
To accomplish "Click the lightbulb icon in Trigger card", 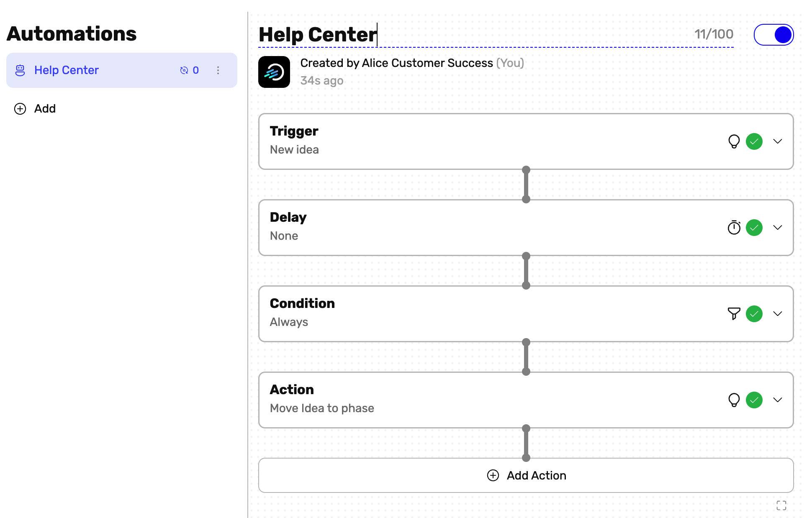I will point(734,141).
